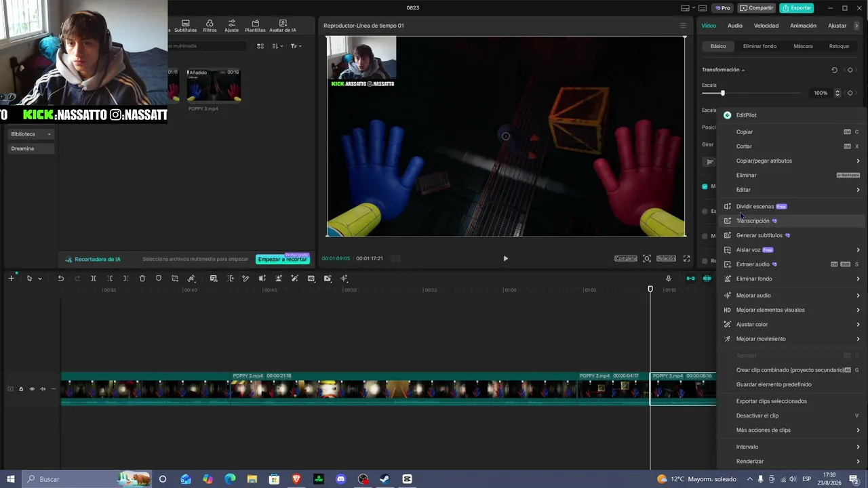Click the crop icon in timeline toolbar
The height and width of the screenshot is (488, 868).
(x=174, y=279)
